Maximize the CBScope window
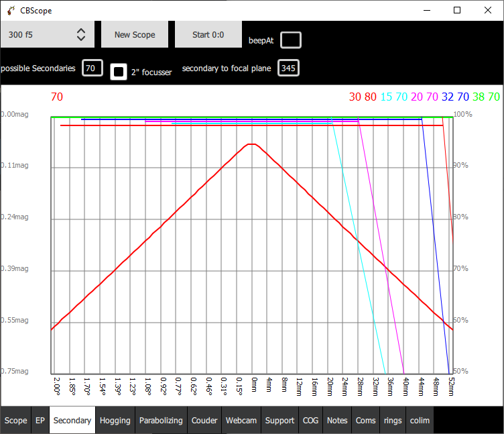504x434 pixels. click(457, 10)
